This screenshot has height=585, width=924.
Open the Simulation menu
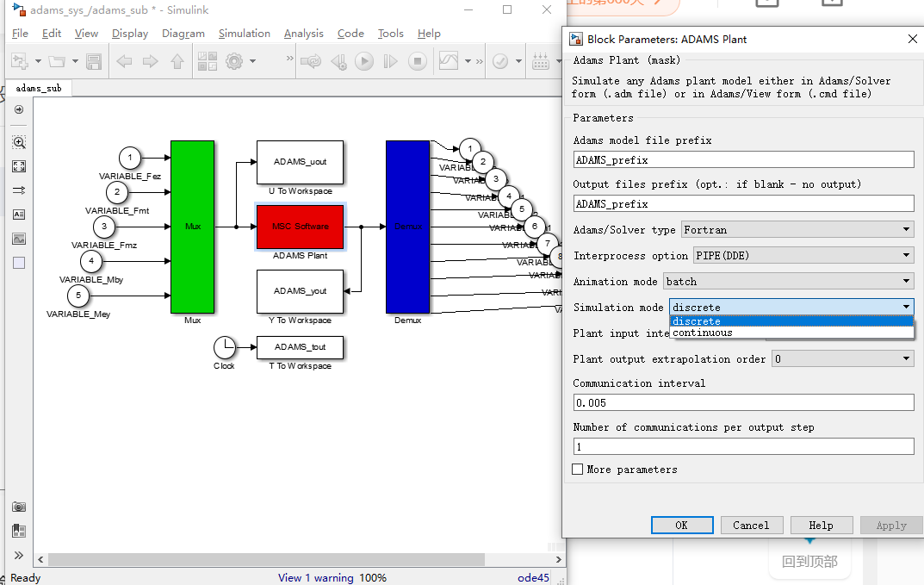coord(244,34)
